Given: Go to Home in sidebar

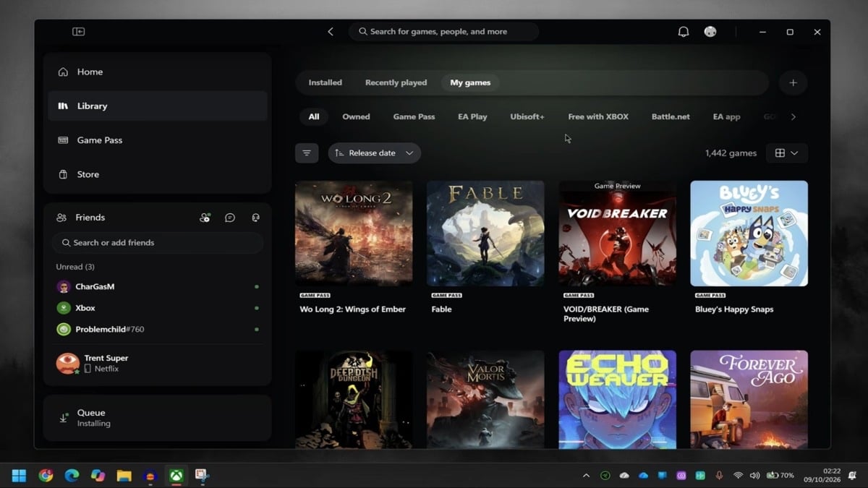Looking at the screenshot, I should pos(158,72).
